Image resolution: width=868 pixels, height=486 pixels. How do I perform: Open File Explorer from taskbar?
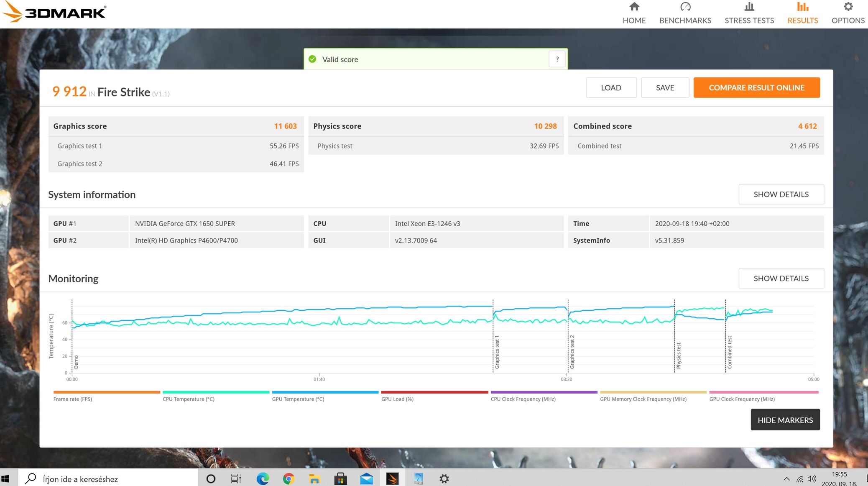click(314, 479)
